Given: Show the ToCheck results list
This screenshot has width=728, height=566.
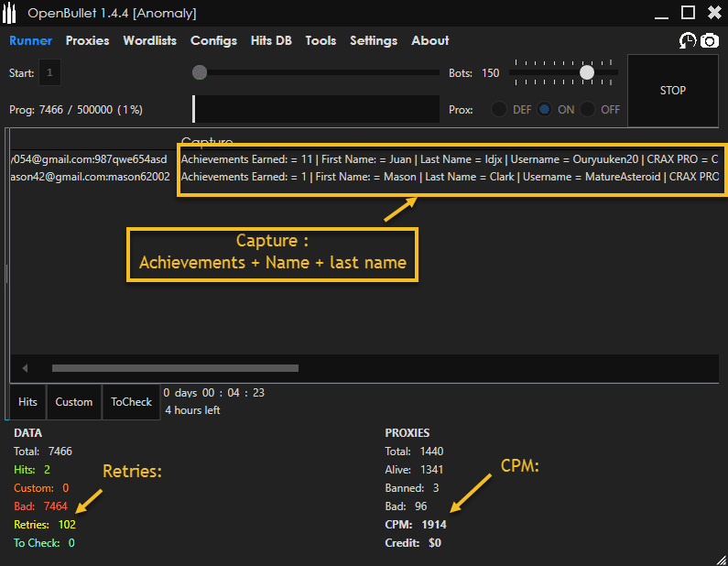Looking at the screenshot, I should point(131,402).
